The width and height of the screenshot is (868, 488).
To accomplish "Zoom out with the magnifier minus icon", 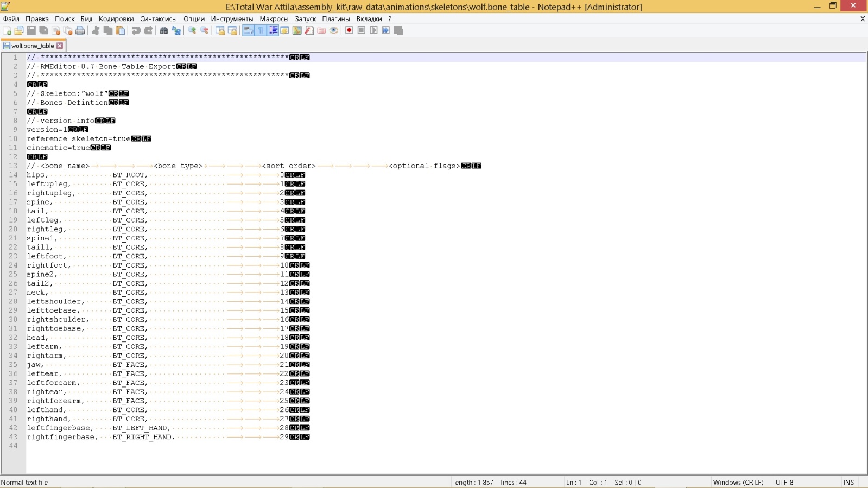I will [x=204, y=30].
